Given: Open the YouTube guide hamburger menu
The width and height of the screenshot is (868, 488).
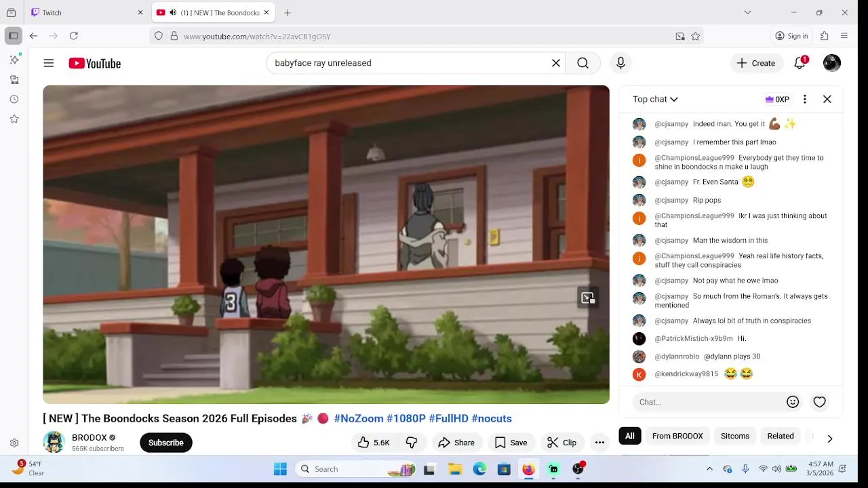Looking at the screenshot, I should [x=48, y=63].
